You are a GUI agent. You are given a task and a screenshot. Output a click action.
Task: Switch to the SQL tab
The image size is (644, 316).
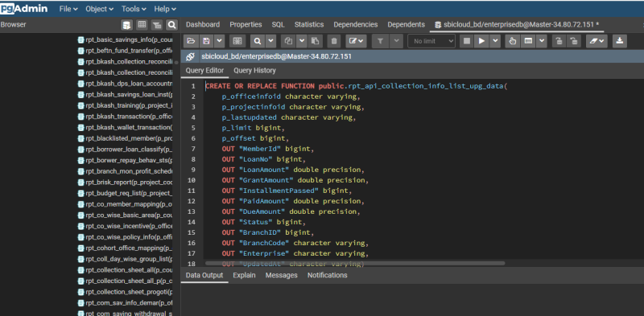point(278,25)
